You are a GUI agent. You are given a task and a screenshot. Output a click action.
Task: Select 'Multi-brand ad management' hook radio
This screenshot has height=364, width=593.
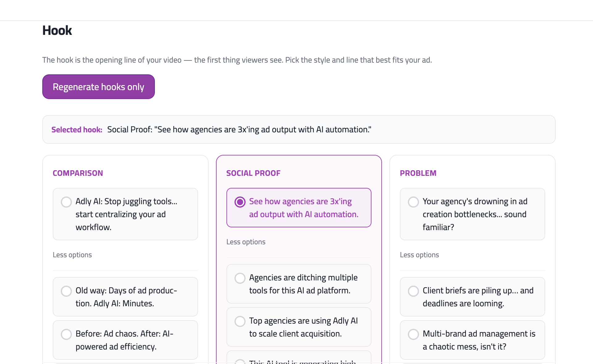click(413, 334)
